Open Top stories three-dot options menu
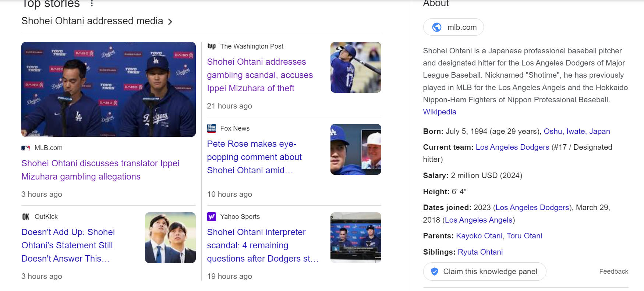The width and height of the screenshot is (644, 291). point(92,4)
